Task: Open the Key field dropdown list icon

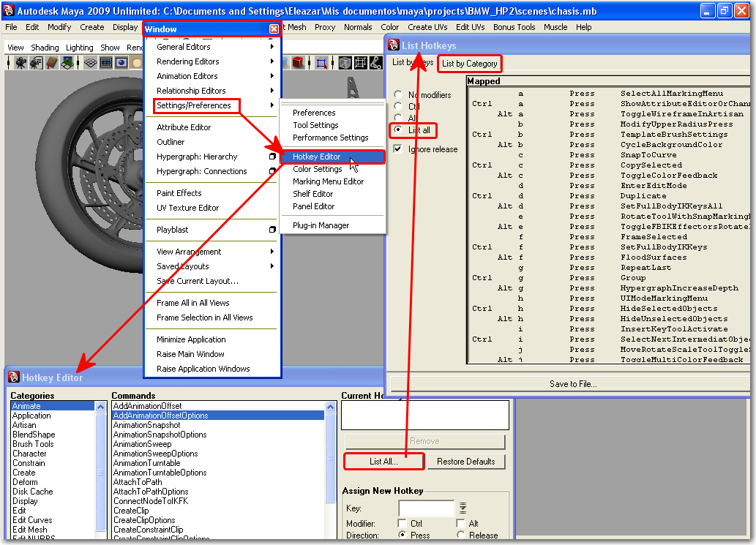Action: coord(463,508)
